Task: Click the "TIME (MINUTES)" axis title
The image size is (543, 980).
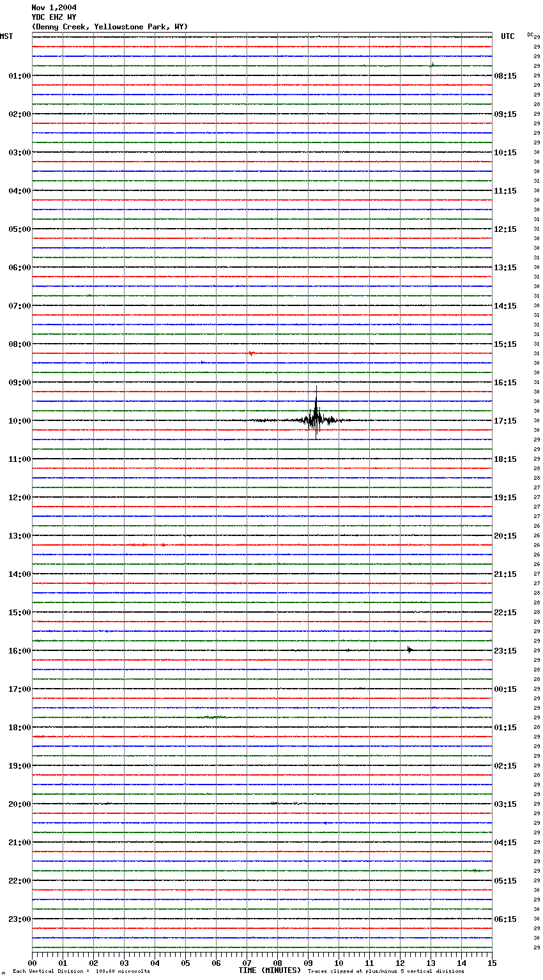Action: (x=270, y=970)
